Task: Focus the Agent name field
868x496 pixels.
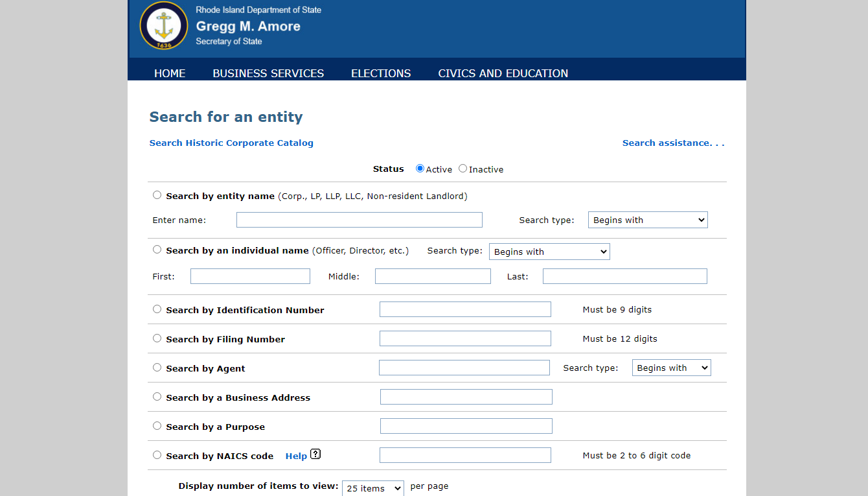Action: (464, 368)
